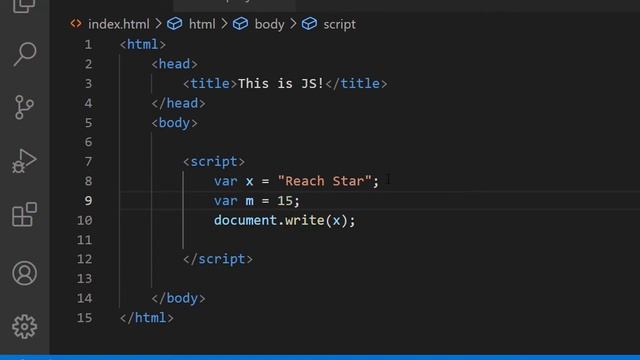Click line number 1 in gutter
Screen dimensions: 640x360
pyautogui.click(x=88, y=44)
